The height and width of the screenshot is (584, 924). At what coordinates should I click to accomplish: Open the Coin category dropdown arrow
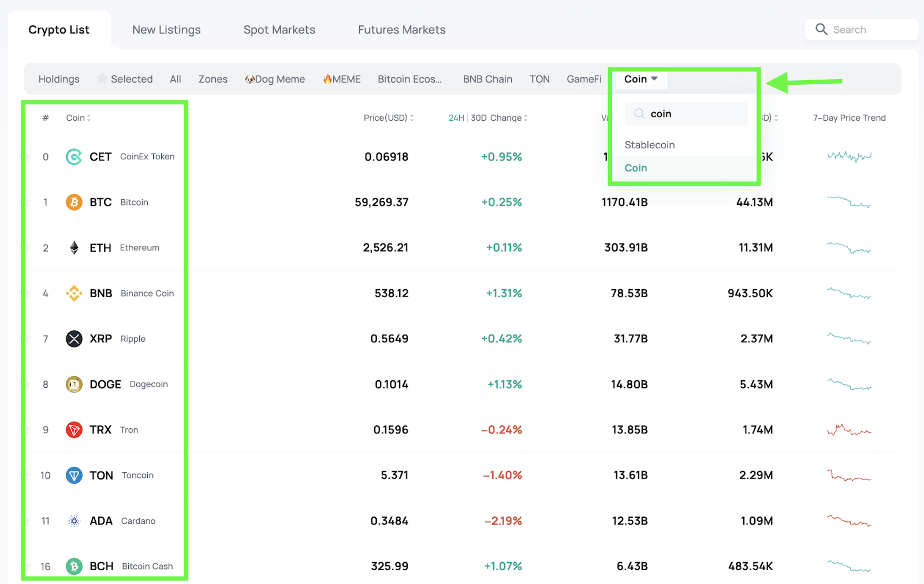pos(654,78)
